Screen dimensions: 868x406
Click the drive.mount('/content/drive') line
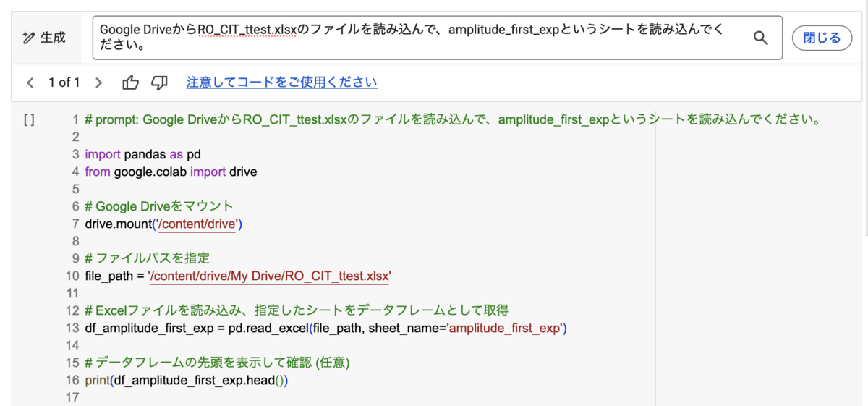[x=163, y=224]
